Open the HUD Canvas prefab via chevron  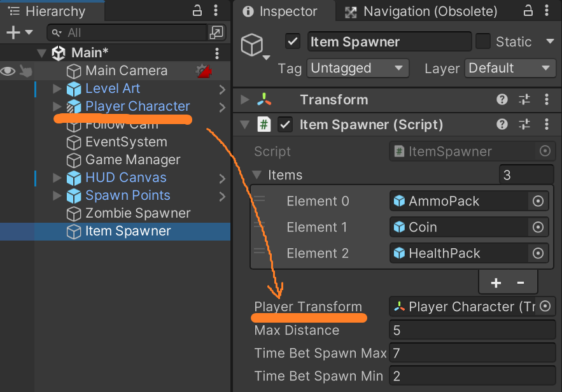click(x=222, y=178)
